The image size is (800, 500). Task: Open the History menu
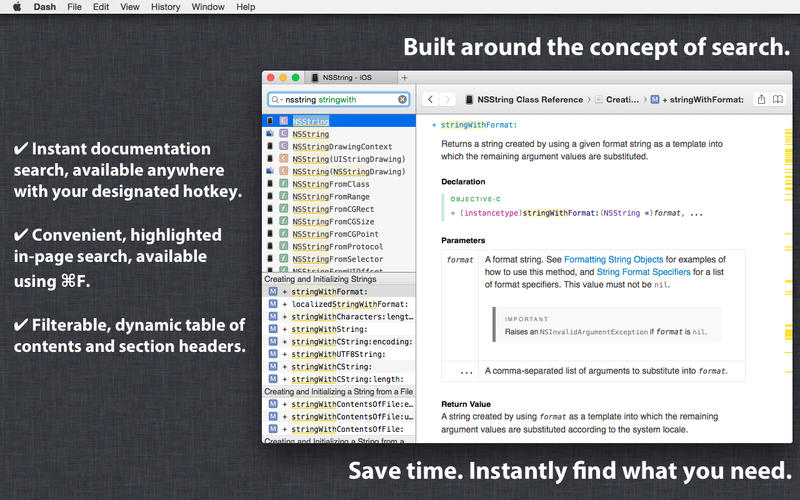pos(165,7)
